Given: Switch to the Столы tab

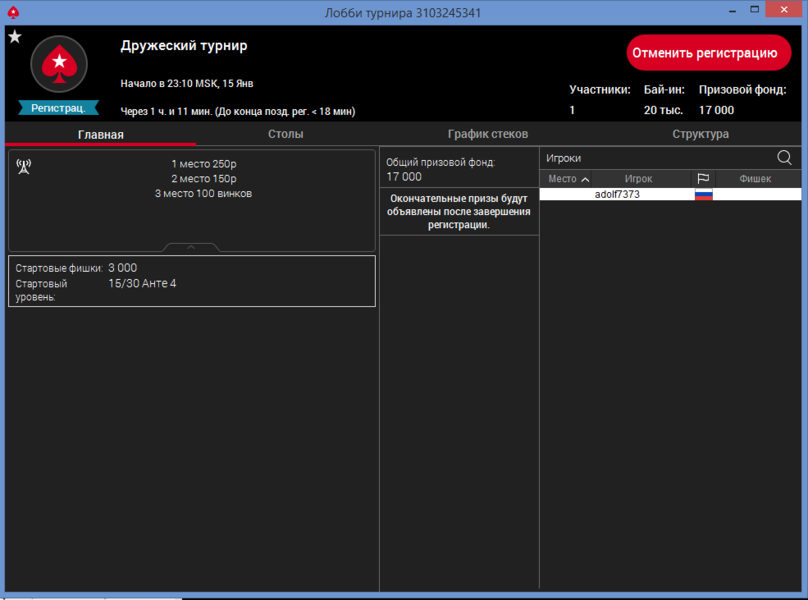Looking at the screenshot, I should (285, 134).
